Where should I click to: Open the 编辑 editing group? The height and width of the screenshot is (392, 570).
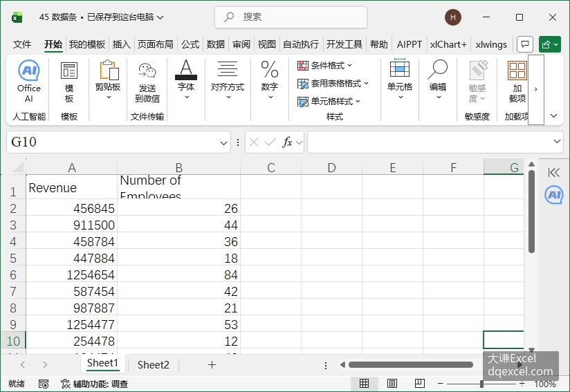pos(438,80)
